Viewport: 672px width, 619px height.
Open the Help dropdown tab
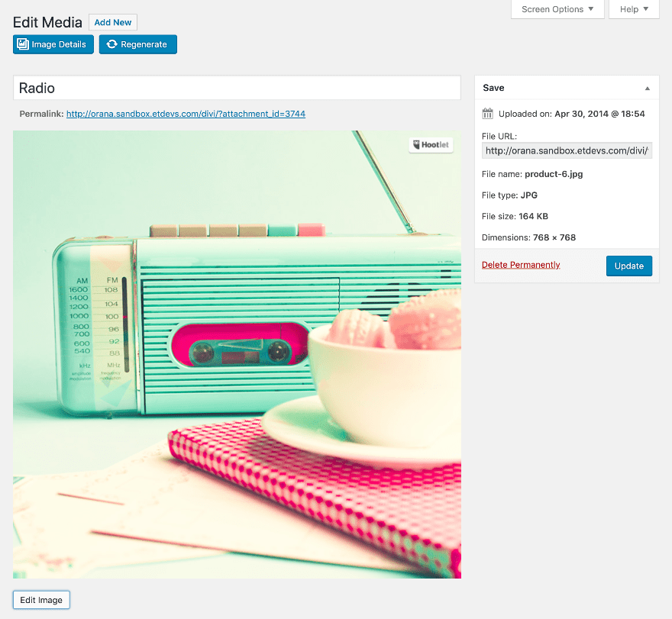634,9
